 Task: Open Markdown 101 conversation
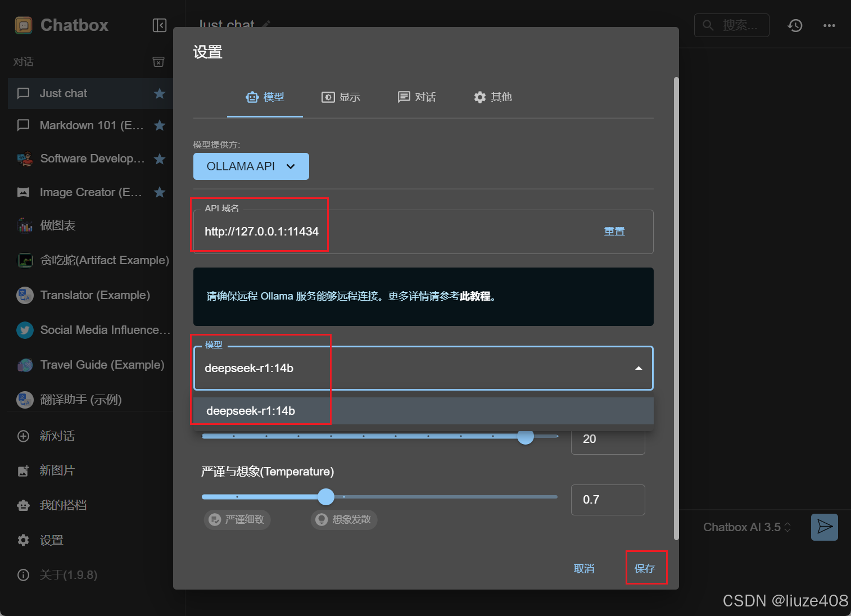click(90, 125)
